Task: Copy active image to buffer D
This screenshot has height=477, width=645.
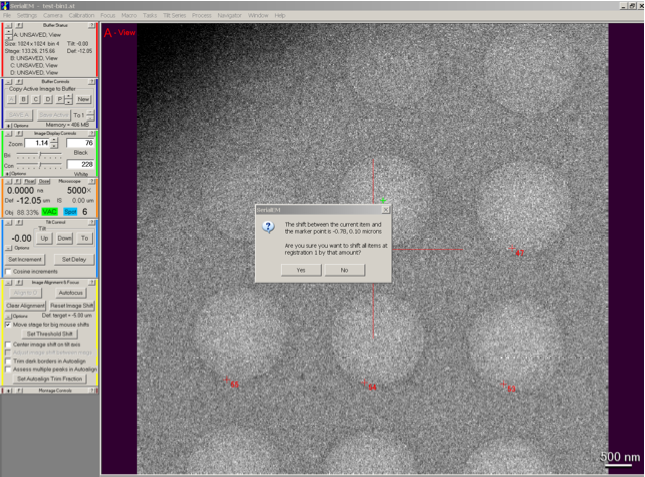Action: 47,99
